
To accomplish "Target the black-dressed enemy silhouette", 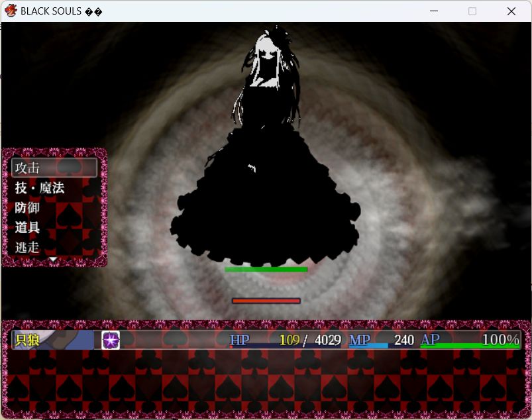I will pos(266,199).
